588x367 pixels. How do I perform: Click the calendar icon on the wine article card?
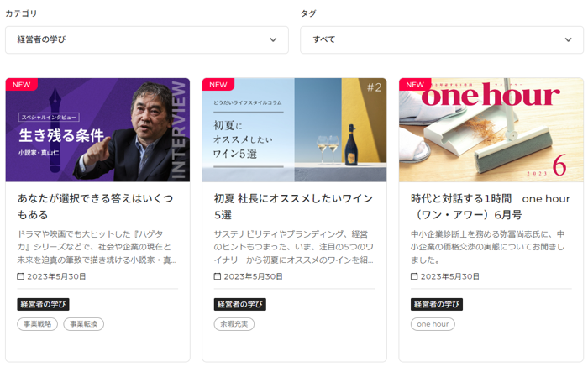point(217,276)
